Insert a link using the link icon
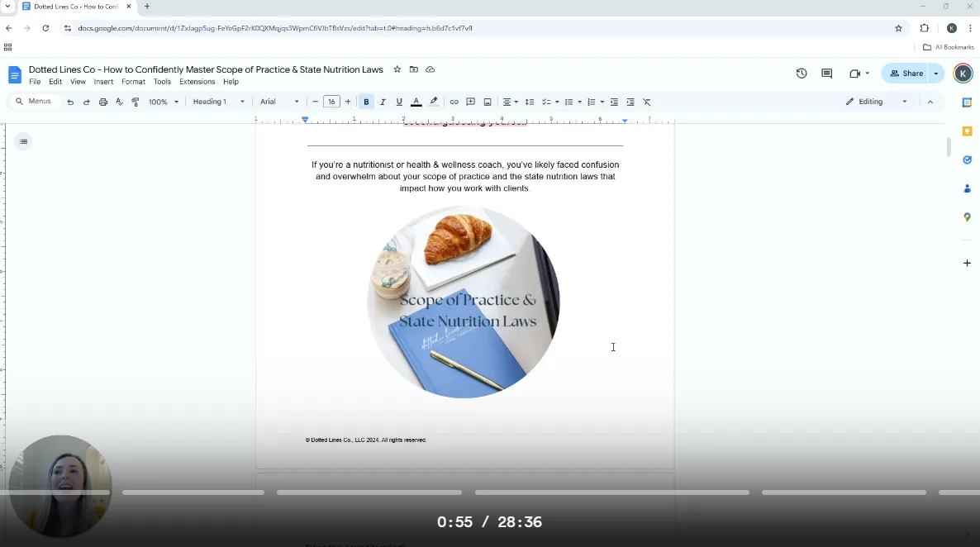 coord(454,102)
